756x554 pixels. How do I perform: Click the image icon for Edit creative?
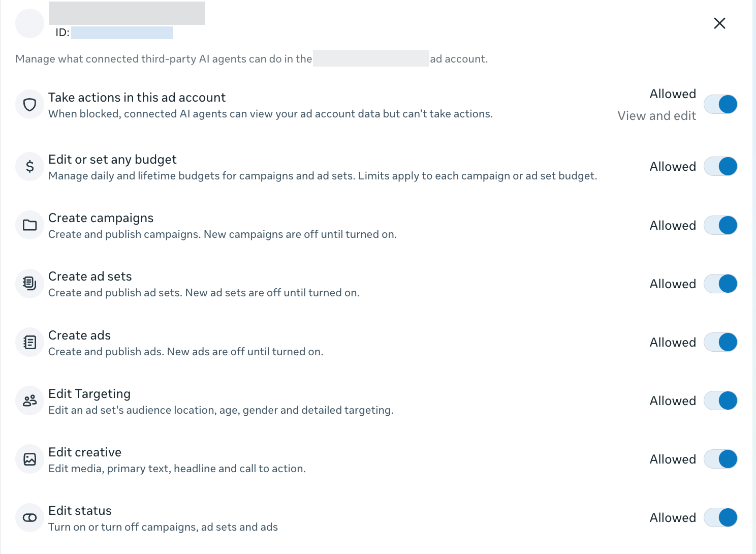pos(30,459)
